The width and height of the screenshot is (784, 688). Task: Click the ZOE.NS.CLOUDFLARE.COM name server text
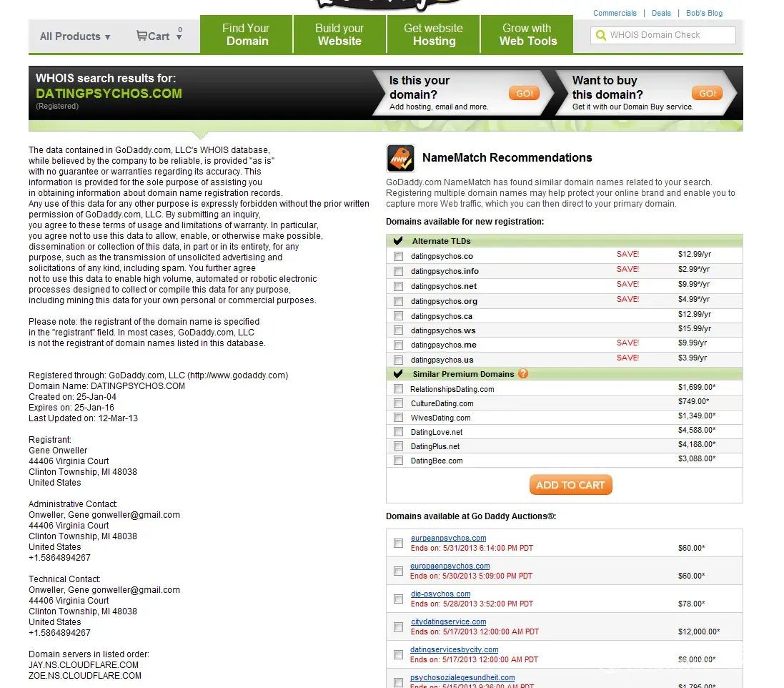85,676
